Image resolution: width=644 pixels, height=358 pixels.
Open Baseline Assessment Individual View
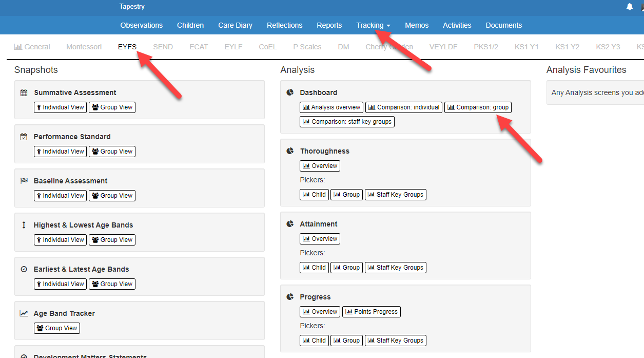(61, 196)
